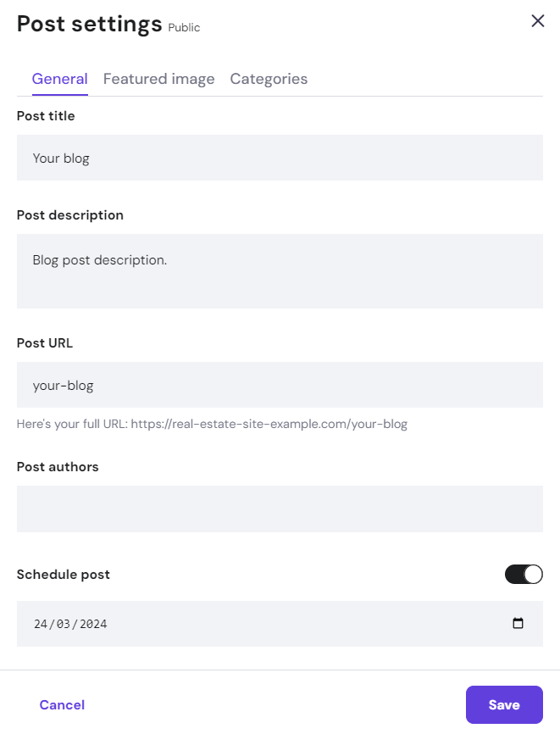Click the Post title field
The width and height of the screenshot is (560, 734).
[280, 158]
